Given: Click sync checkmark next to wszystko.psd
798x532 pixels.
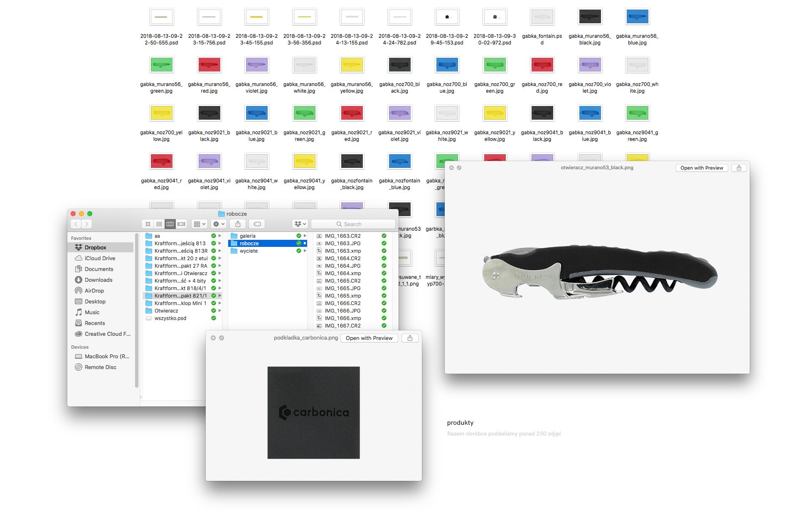Looking at the screenshot, I should [214, 318].
